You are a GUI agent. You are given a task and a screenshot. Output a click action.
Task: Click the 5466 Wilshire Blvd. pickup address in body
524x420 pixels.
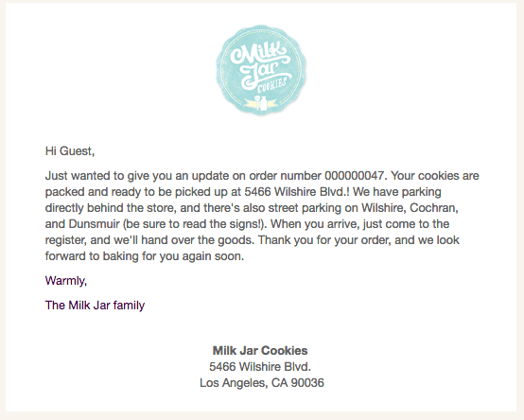294,192
